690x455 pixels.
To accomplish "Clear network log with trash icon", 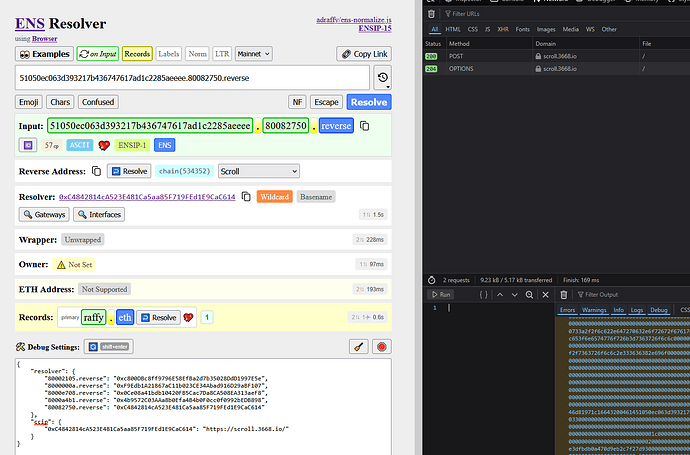I will (x=431, y=14).
